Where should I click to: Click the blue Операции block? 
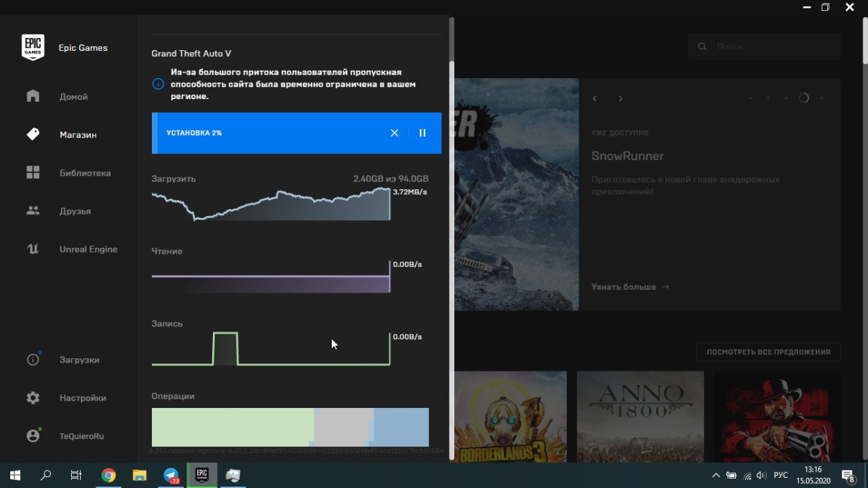click(x=401, y=427)
